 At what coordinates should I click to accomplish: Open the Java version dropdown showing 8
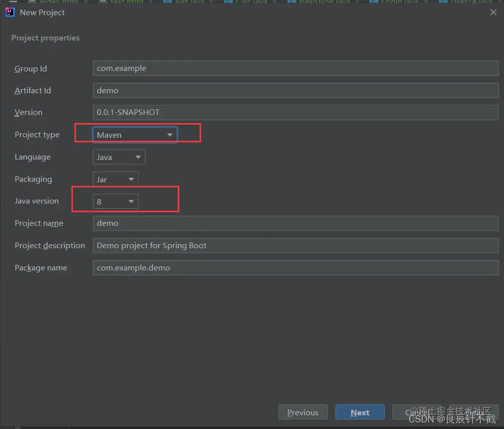[115, 202]
